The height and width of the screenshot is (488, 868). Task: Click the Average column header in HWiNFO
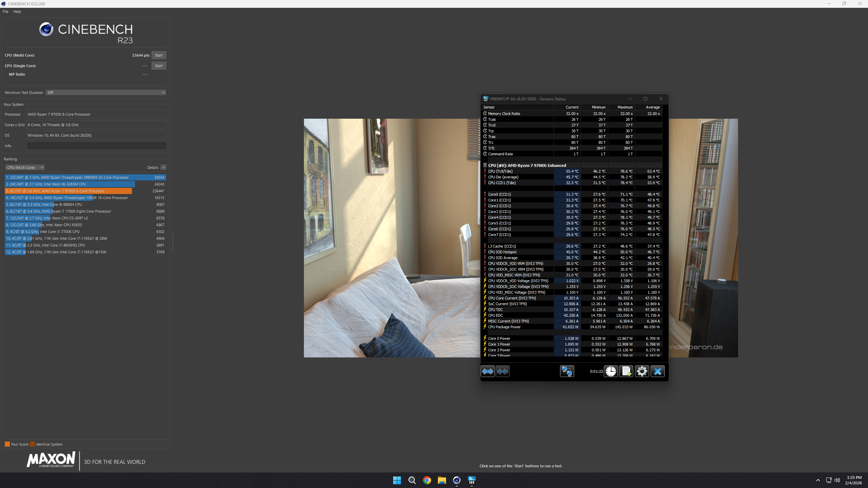click(649, 107)
